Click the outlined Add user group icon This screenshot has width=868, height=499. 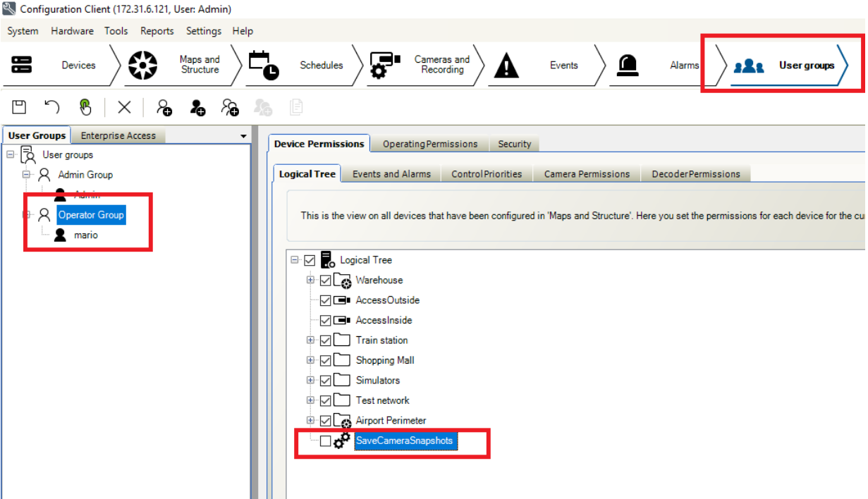click(164, 107)
